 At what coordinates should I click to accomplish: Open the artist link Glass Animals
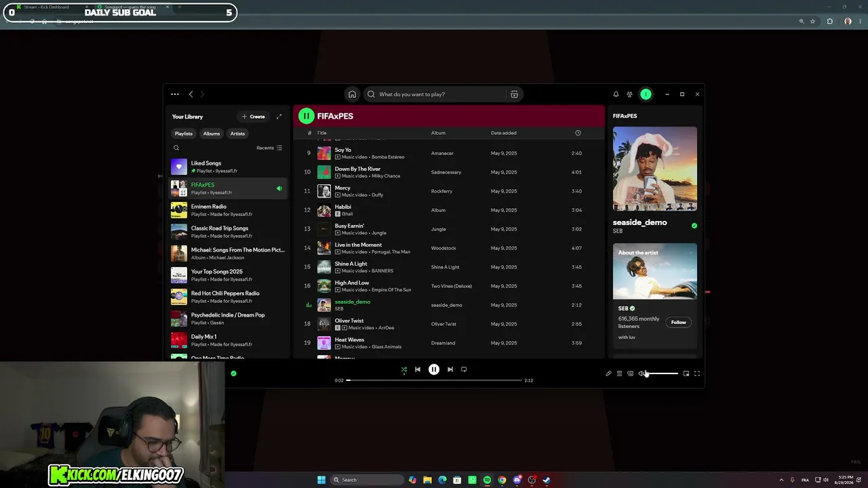(387, 347)
